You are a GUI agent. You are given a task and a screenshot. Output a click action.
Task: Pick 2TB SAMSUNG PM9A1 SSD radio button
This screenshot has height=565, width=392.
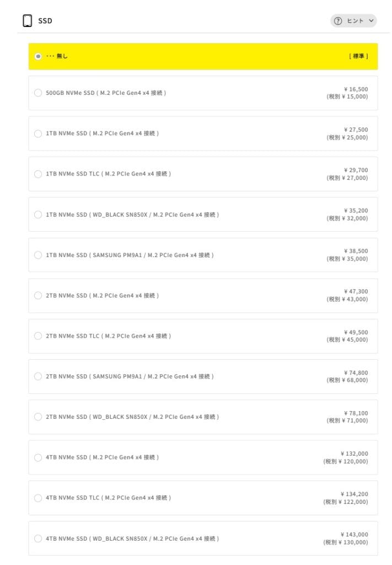(37, 376)
